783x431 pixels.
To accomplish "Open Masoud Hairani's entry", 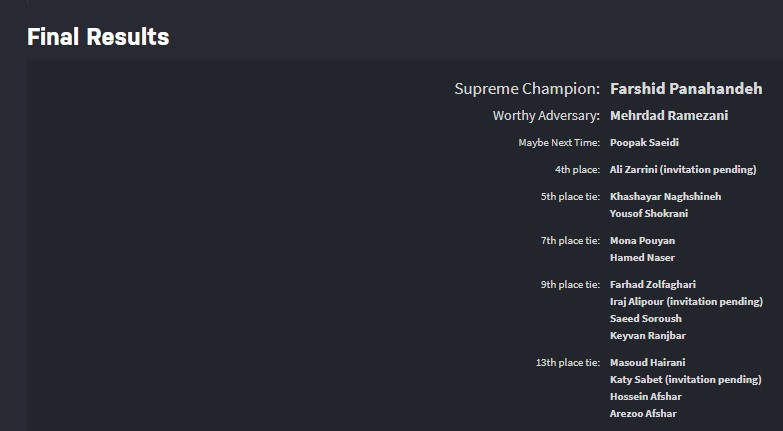I will pyautogui.click(x=647, y=363).
